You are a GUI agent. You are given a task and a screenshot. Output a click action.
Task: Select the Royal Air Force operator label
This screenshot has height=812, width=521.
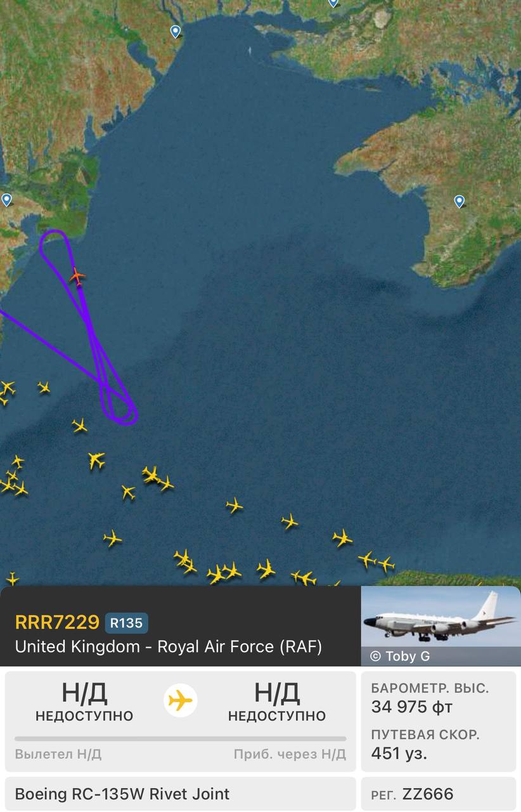click(x=169, y=646)
